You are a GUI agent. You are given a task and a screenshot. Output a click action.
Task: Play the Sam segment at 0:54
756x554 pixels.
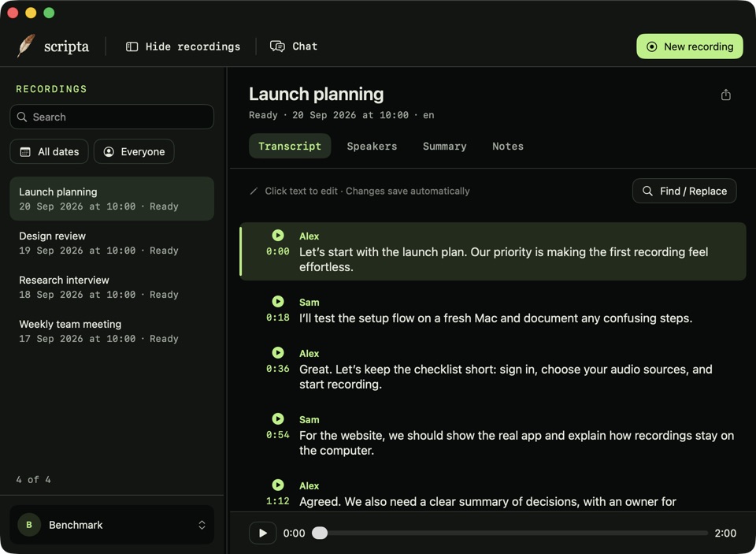pos(278,418)
